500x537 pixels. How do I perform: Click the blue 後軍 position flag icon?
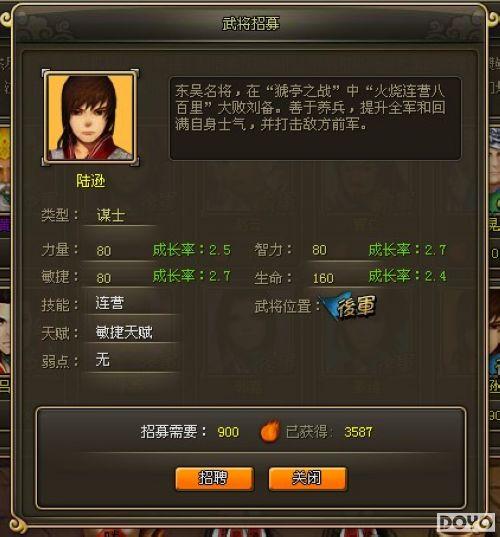[x=349, y=306]
